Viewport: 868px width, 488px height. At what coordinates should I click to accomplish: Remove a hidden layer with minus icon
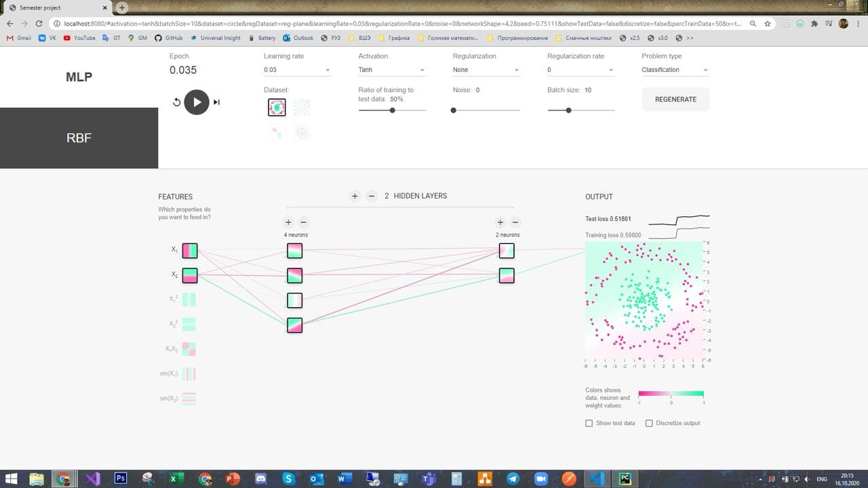point(371,196)
